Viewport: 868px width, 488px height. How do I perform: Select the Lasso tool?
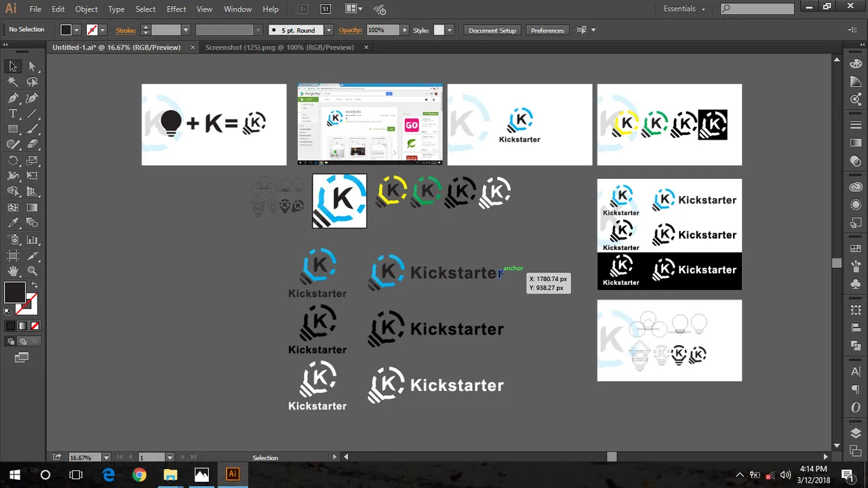coord(32,82)
